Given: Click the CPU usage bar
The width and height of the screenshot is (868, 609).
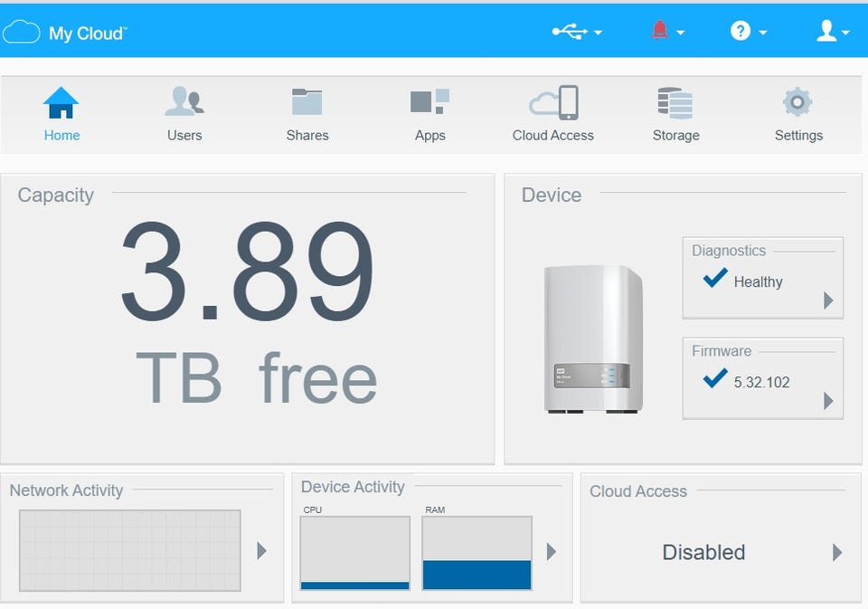Looking at the screenshot, I should (x=354, y=553).
